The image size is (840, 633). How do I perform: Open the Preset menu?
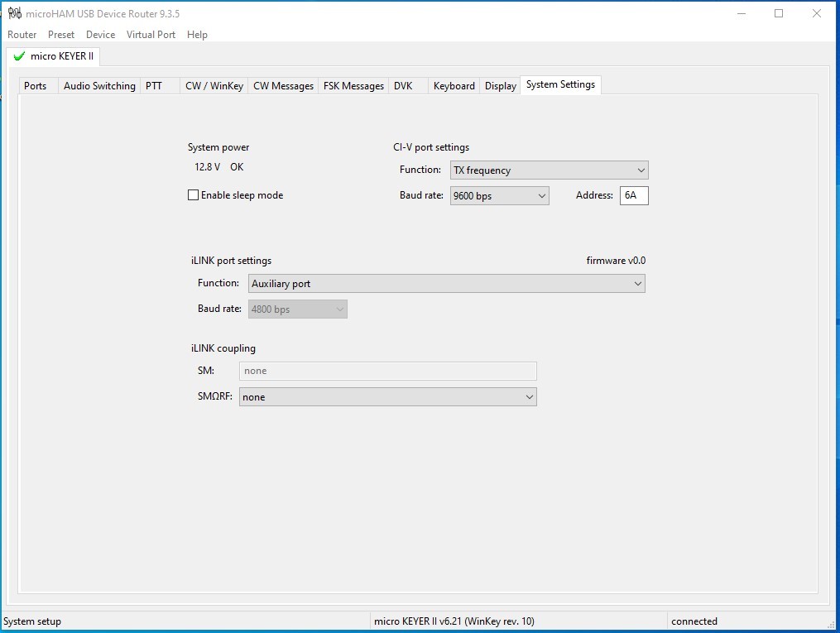pyautogui.click(x=61, y=35)
